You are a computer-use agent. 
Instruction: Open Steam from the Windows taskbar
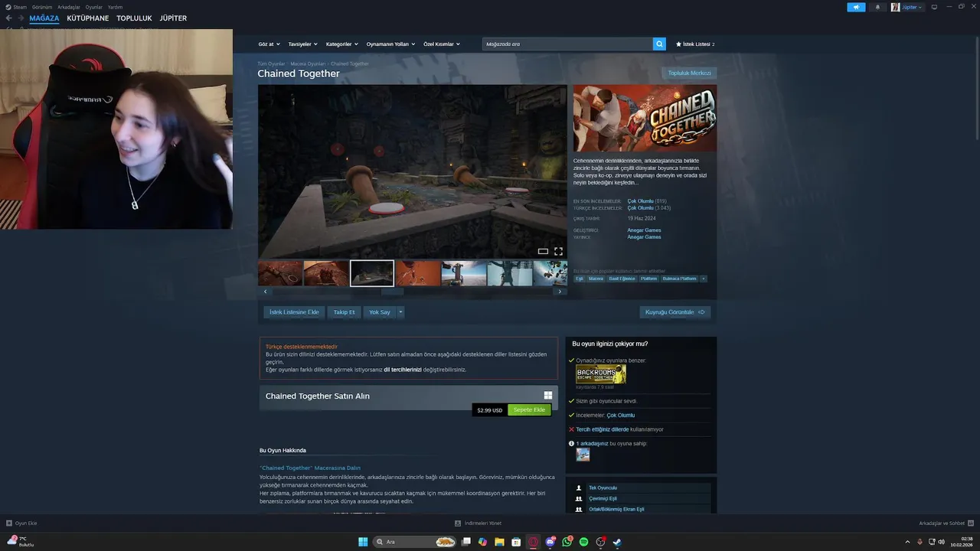tap(617, 542)
